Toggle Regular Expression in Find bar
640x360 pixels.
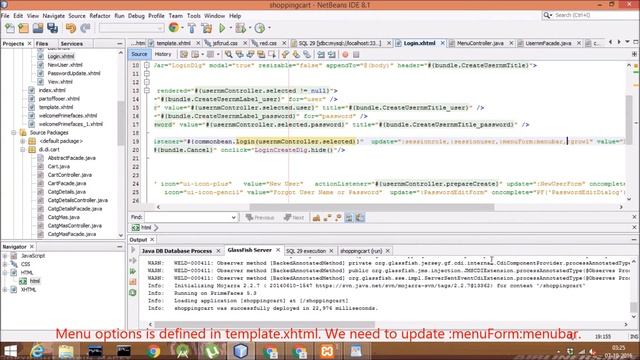(x=338, y=218)
